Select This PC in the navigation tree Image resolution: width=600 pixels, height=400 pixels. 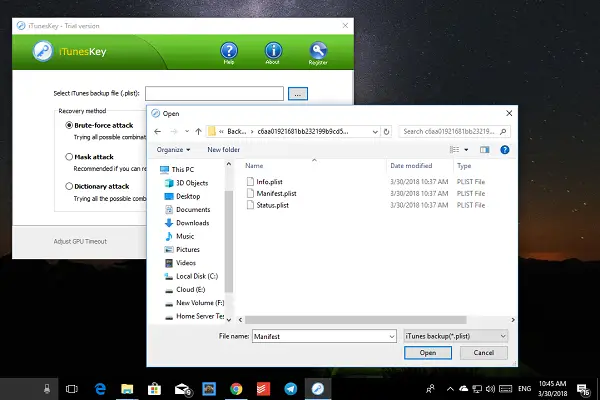click(183, 170)
